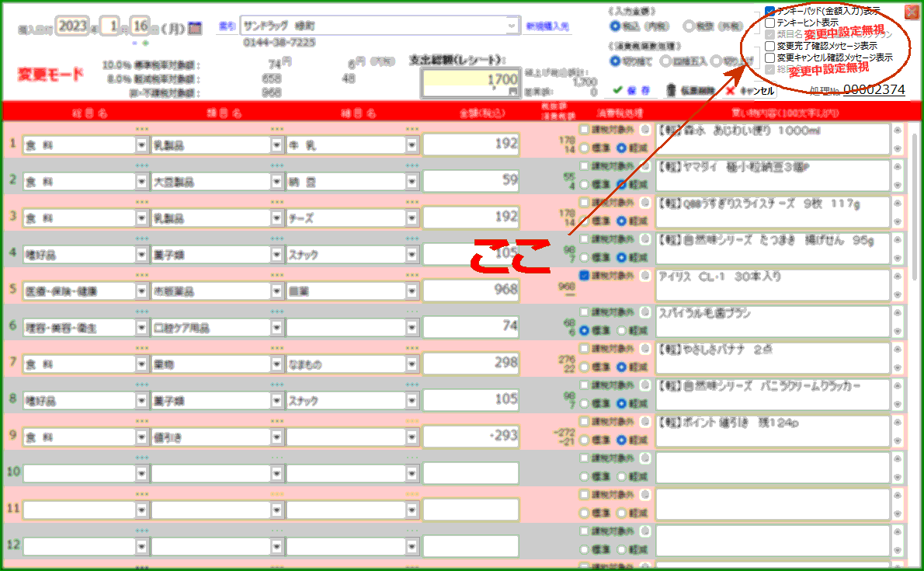Open the calendar icon next to purchase date

click(x=195, y=27)
